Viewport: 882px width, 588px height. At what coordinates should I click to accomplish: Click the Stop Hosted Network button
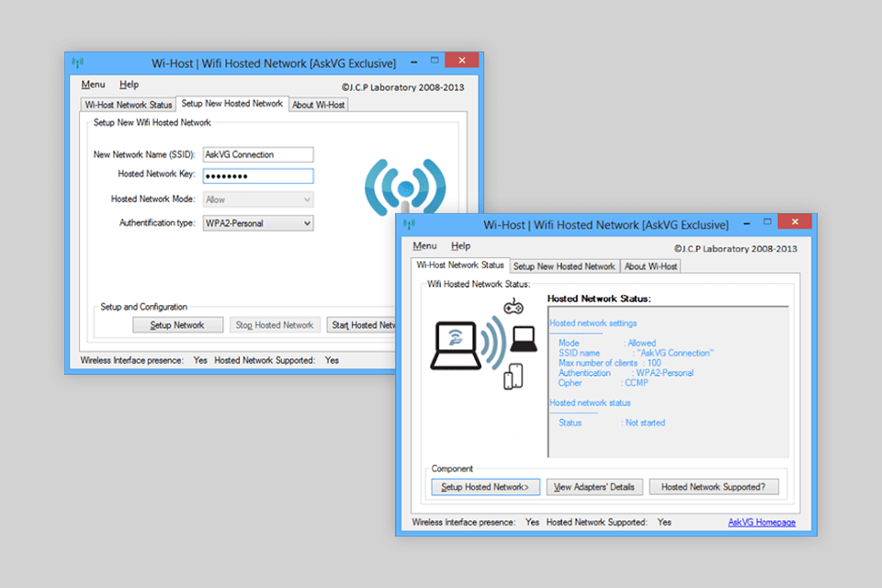point(275,325)
